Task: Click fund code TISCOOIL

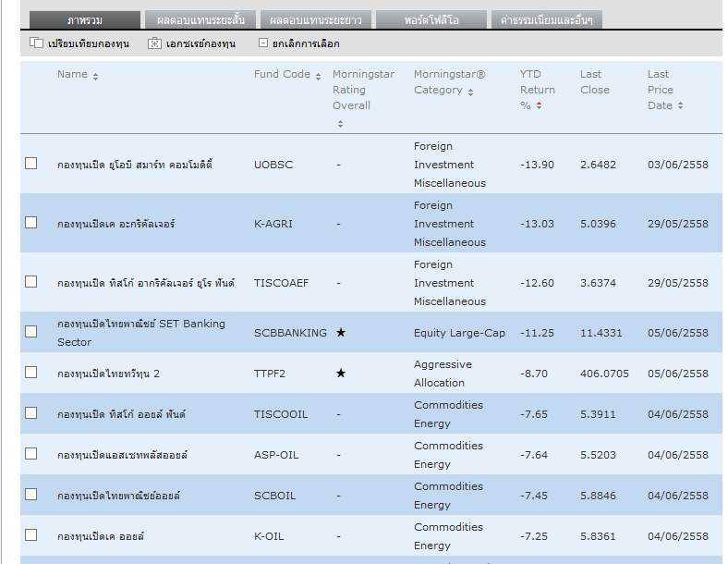Action: pos(281,414)
